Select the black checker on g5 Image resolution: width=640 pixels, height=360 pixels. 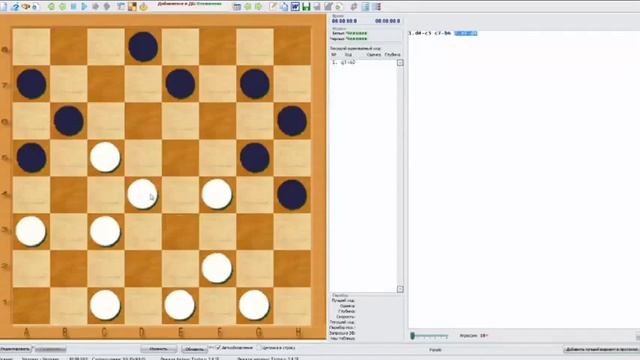coord(255,158)
